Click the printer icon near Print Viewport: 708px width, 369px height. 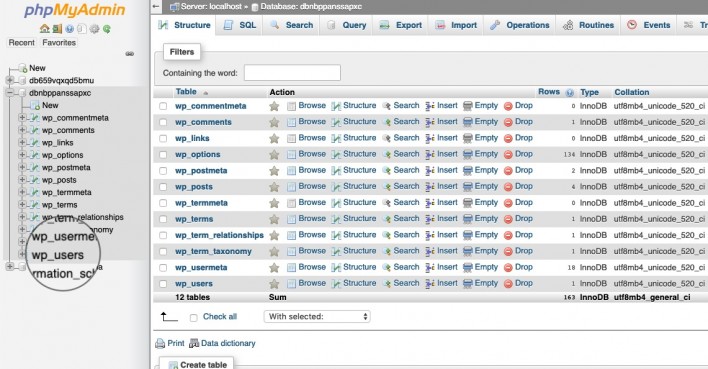(x=160, y=344)
